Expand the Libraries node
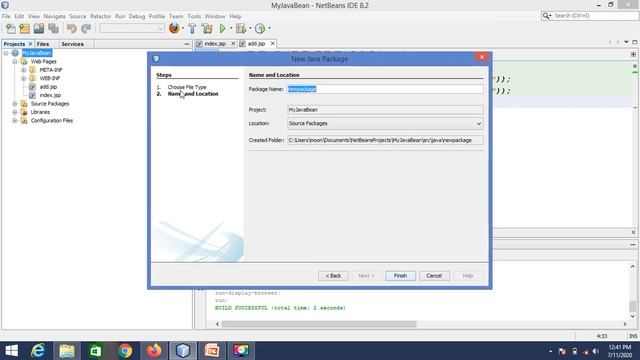 click(x=15, y=112)
